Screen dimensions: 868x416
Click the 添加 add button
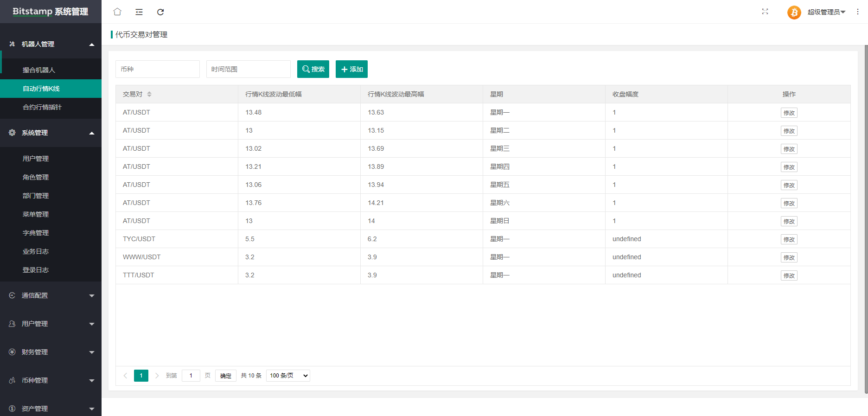pyautogui.click(x=351, y=69)
